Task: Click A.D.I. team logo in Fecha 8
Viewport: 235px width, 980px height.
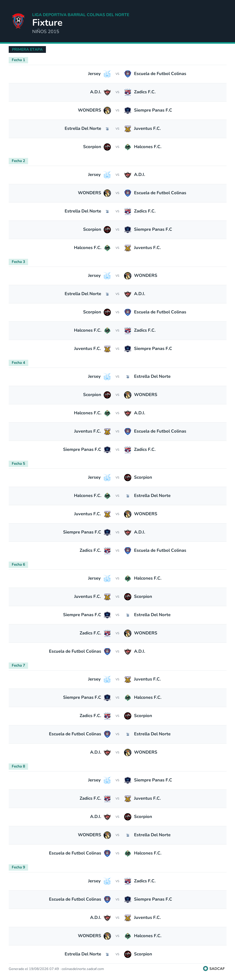Action: 107,816
